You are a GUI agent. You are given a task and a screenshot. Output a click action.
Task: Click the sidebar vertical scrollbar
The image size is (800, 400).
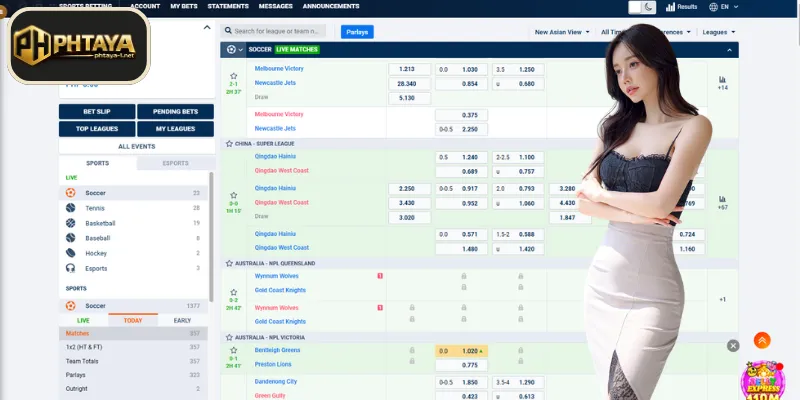pyautogui.click(x=211, y=236)
